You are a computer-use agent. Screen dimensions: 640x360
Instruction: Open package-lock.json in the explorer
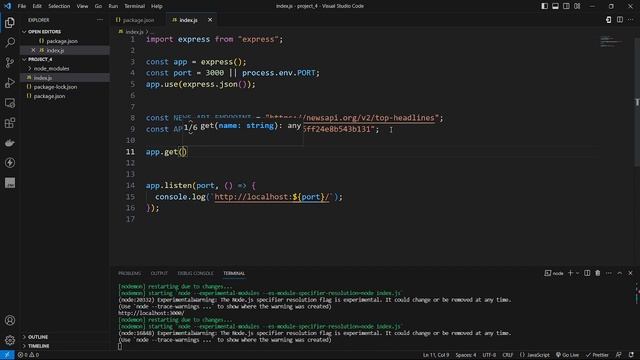[x=55, y=87]
